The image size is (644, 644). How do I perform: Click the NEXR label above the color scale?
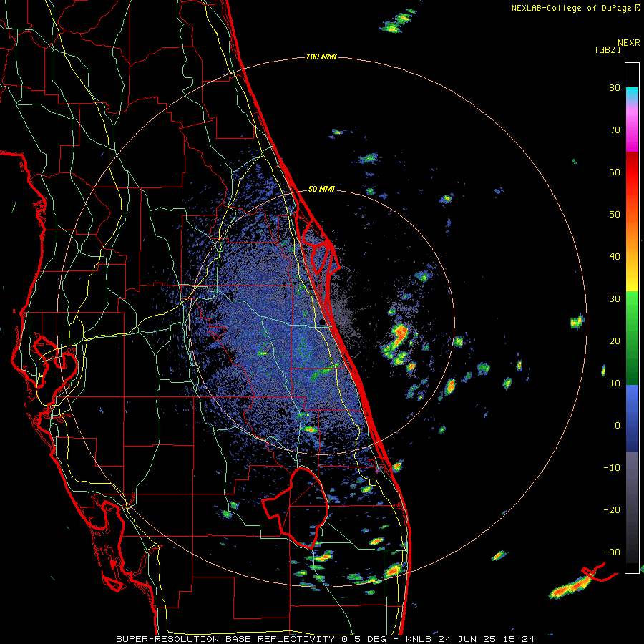click(x=629, y=42)
